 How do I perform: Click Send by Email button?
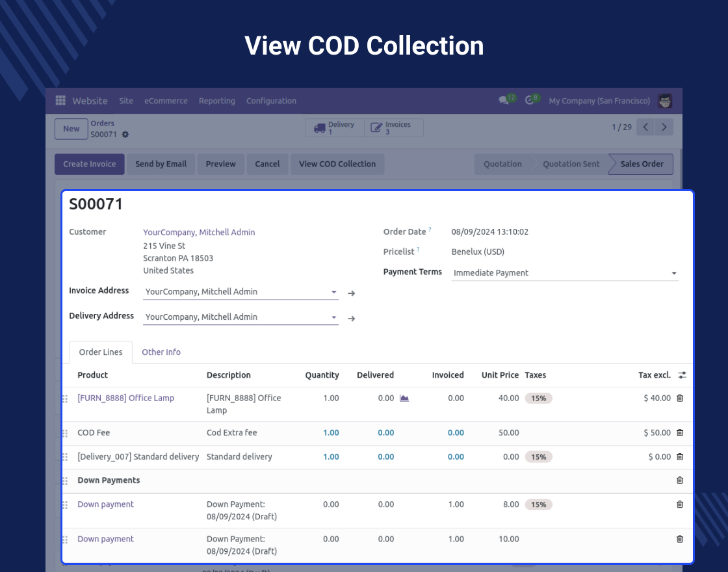point(161,164)
